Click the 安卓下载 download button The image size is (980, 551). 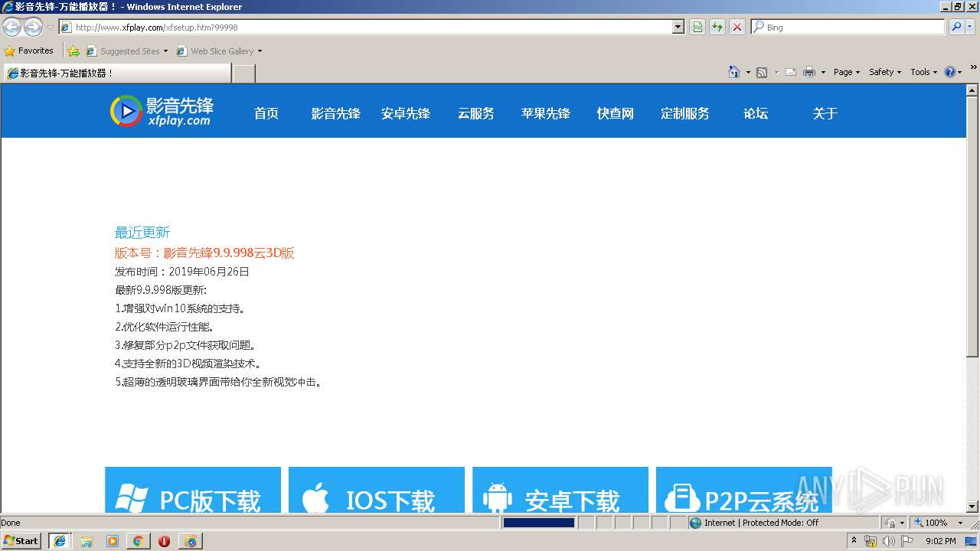click(x=560, y=490)
